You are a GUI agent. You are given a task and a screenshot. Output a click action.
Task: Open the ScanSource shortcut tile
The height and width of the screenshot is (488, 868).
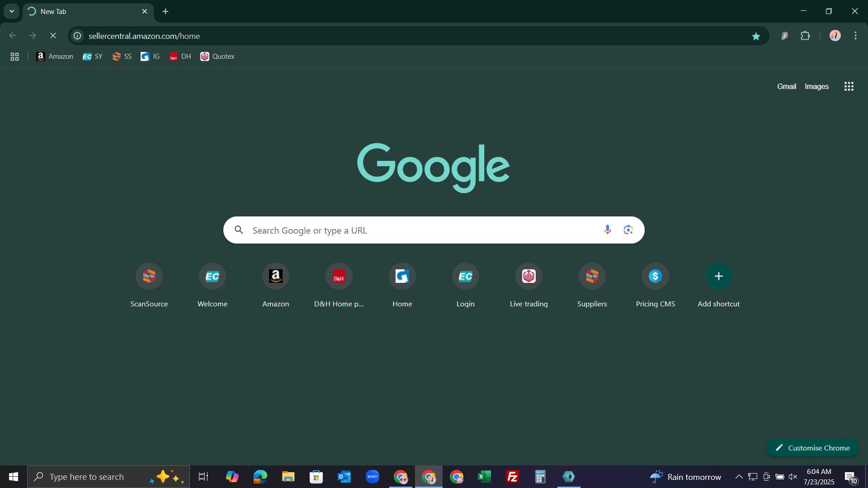(149, 286)
